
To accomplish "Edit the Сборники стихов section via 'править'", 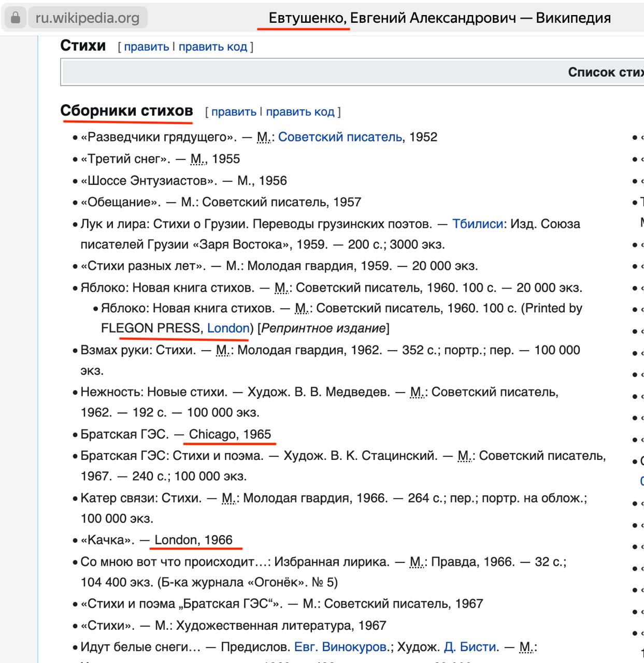I will (234, 112).
